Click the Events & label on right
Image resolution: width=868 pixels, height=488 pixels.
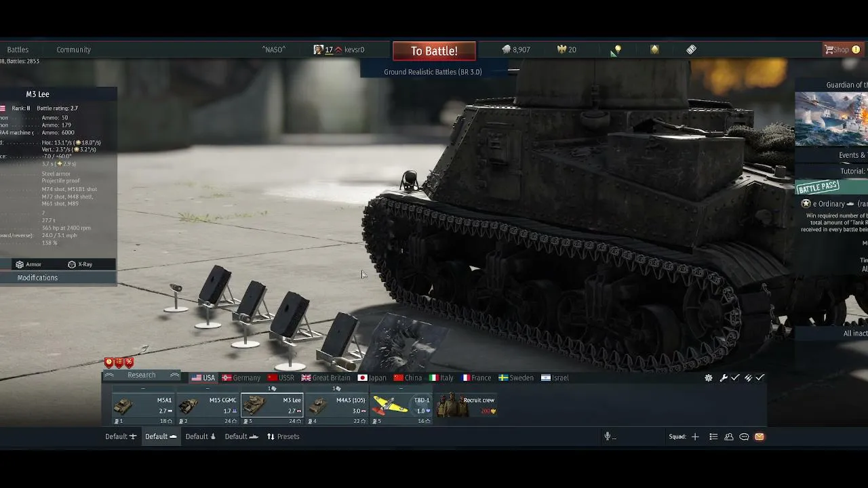coord(853,155)
